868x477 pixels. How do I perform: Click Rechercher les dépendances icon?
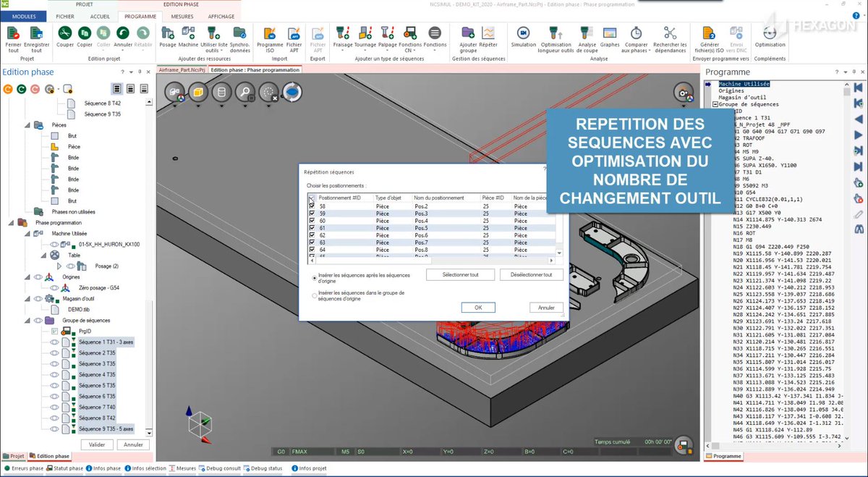pyautogui.click(x=670, y=33)
